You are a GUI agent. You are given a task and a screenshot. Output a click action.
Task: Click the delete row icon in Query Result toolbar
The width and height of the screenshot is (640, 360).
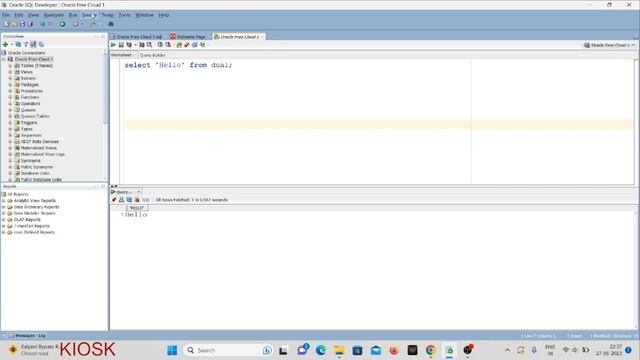137,200
